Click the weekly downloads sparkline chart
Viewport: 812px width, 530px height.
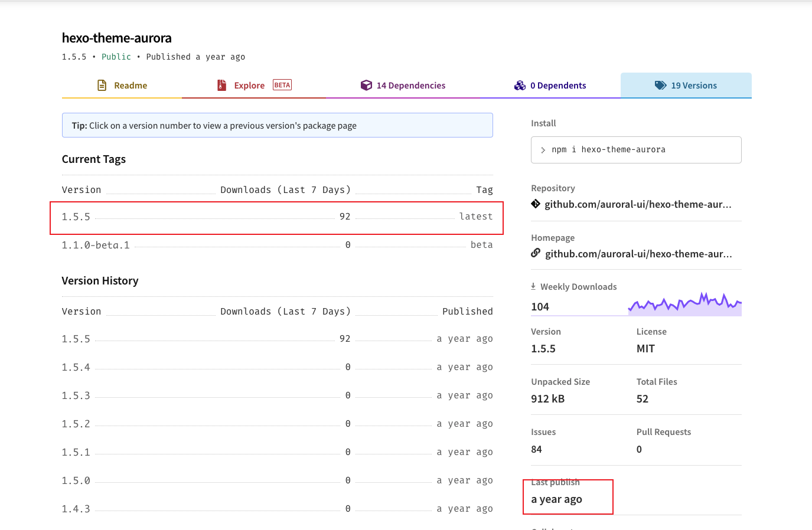click(x=684, y=304)
